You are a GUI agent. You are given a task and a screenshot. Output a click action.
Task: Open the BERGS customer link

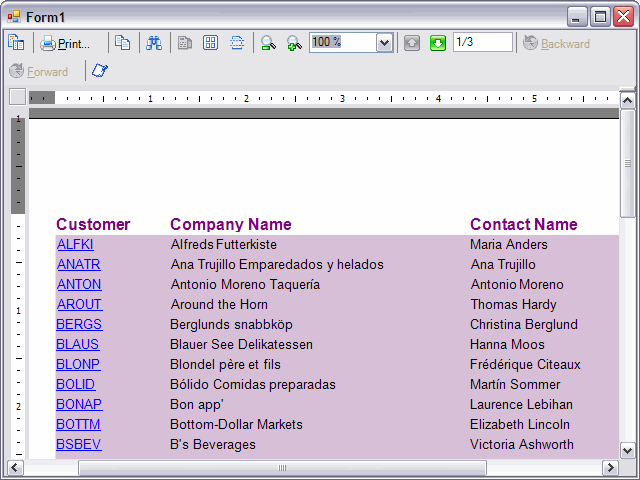click(79, 324)
